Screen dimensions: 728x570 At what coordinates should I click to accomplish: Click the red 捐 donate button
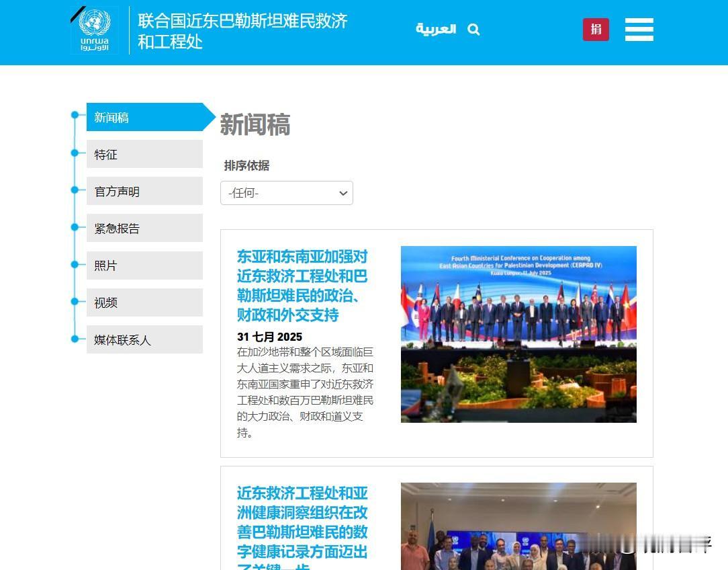596,30
